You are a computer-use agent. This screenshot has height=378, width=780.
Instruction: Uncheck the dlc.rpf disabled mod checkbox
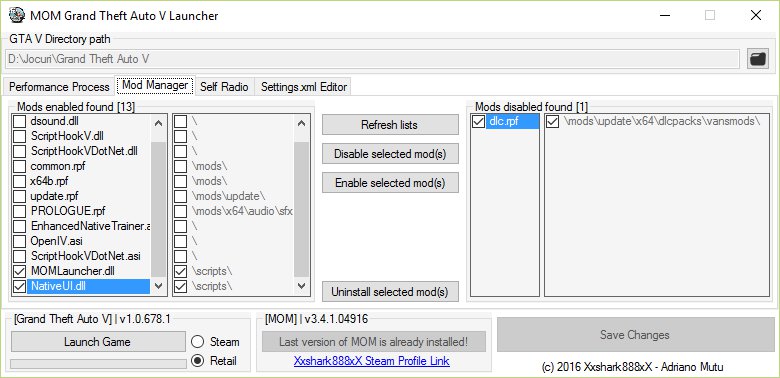[x=479, y=121]
